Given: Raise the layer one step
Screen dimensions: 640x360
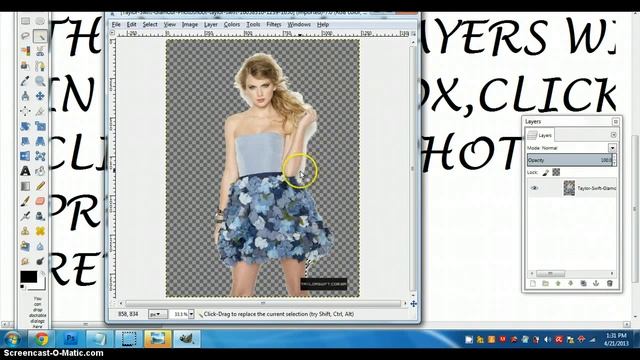Looking at the screenshot, I should [x=558, y=283].
